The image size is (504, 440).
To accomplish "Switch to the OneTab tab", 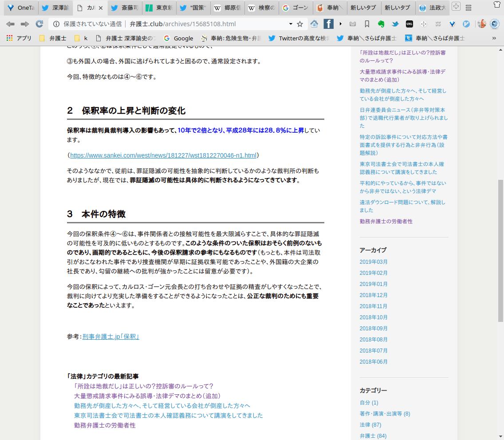I will 21,8.
